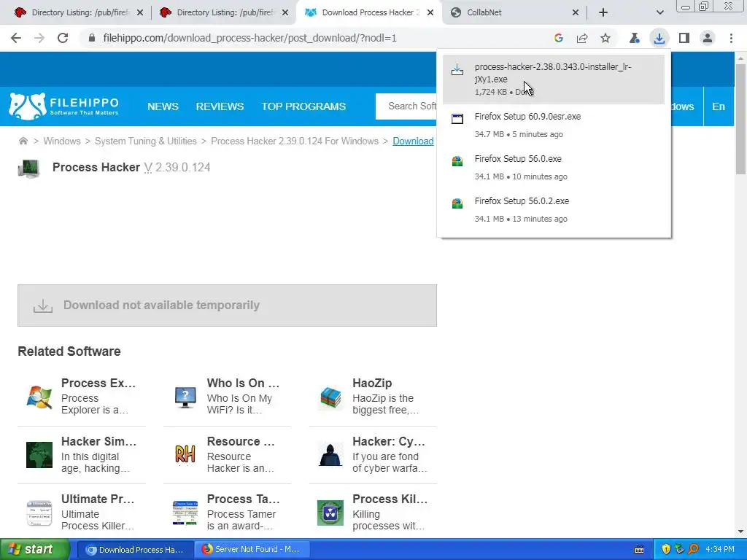The height and width of the screenshot is (560, 747).
Task: Click the Google search icon in address bar
Action: click(559, 38)
